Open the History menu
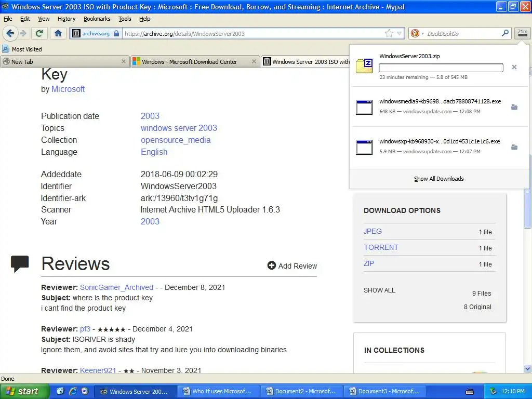 [66, 19]
